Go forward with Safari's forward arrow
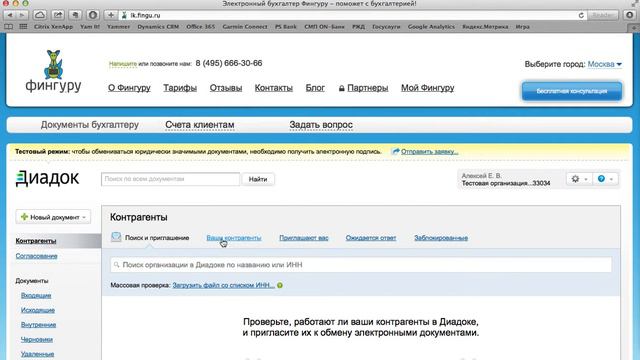Image resolution: width=640 pixels, height=360 pixels. tap(22, 15)
